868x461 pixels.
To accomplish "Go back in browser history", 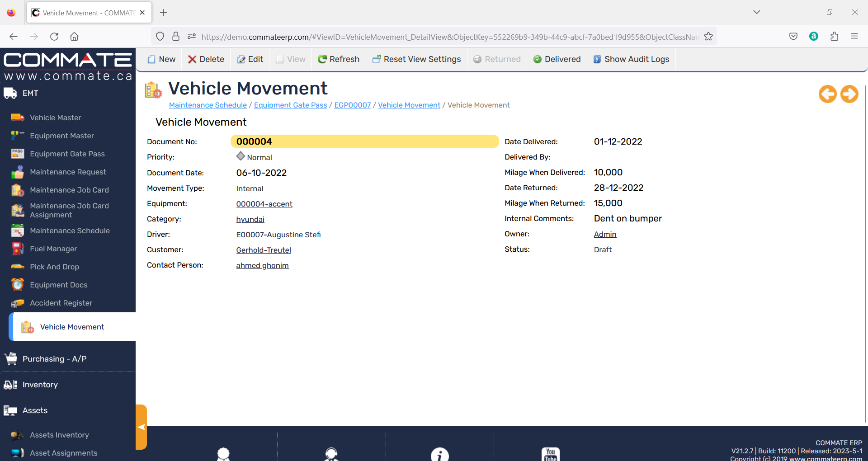I will coord(14,37).
